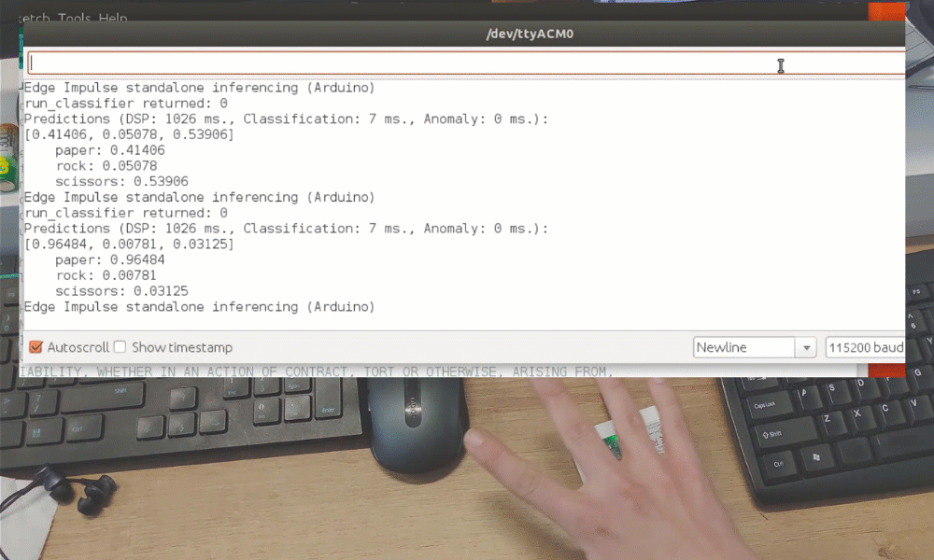Disable the Autoscroll checkbox
934x560 pixels.
click(35, 347)
